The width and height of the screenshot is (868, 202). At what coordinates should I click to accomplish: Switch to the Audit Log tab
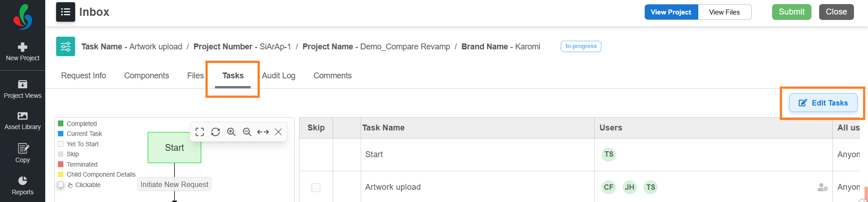tap(278, 76)
